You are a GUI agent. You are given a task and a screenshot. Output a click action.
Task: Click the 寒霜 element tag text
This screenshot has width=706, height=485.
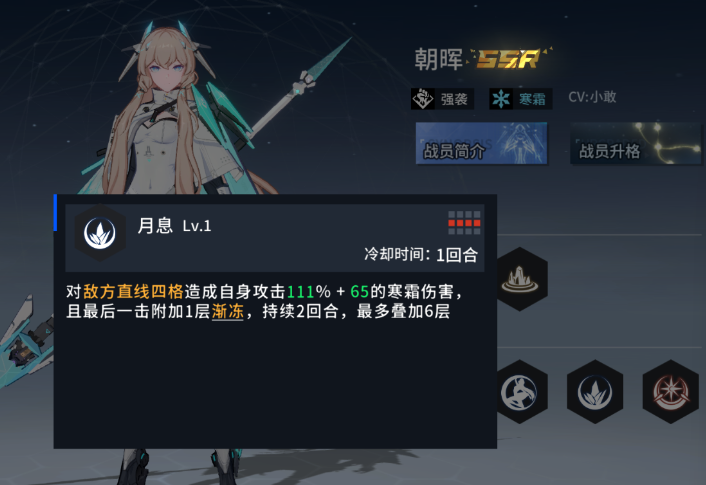coord(532,99)
